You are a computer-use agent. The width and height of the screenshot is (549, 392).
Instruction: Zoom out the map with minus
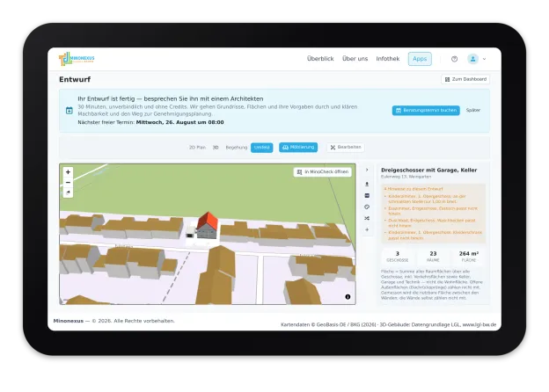[x=68, y=183]
